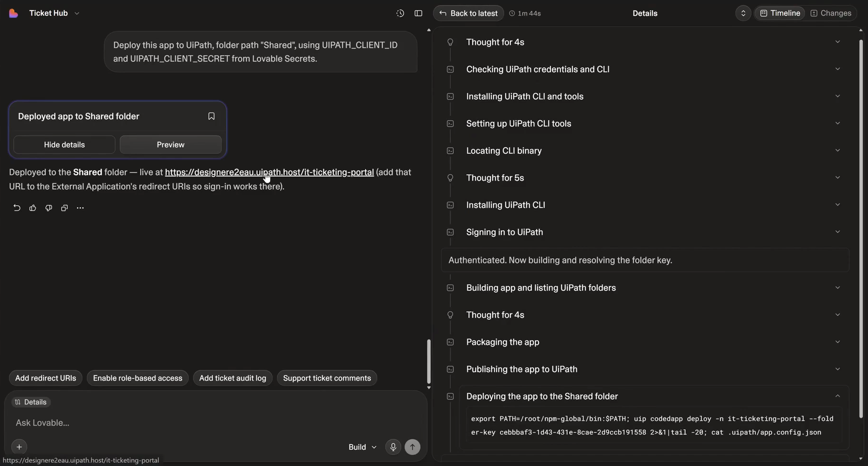Click the Details panel scrollbar
The image size is (868, 466).
[861, 229]
